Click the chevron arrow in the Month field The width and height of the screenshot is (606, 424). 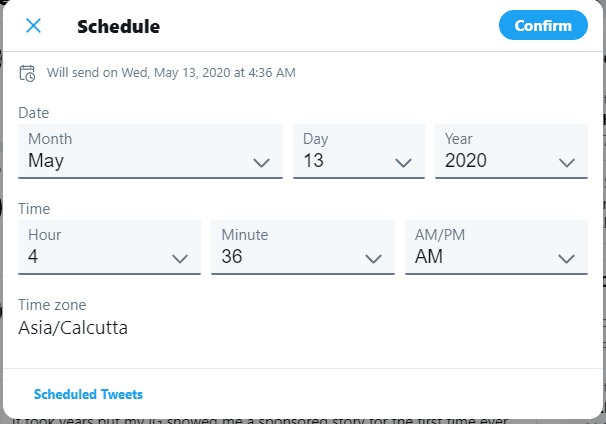pos(262,162)
